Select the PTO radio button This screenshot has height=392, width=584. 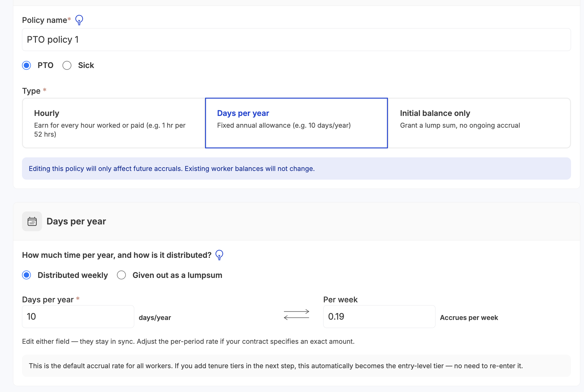coord(27,65)
